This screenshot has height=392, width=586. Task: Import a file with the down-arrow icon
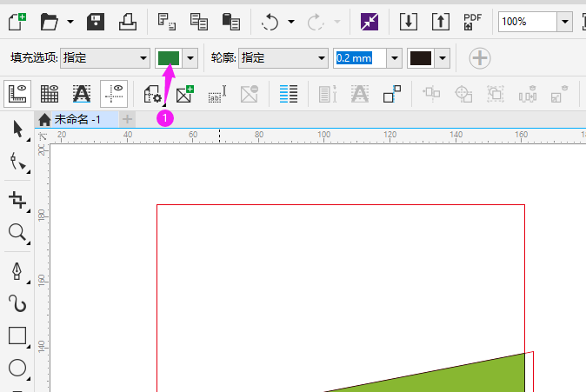pos(409,22)
